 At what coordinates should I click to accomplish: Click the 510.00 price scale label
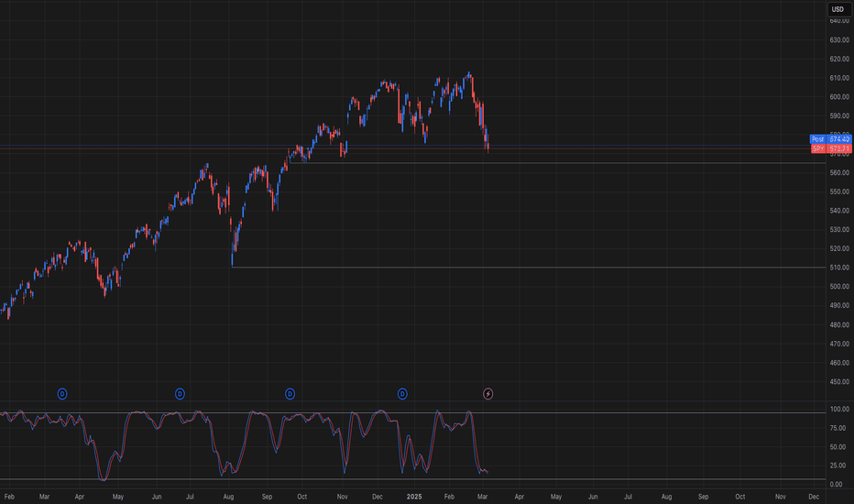click(x=839, y=268)
